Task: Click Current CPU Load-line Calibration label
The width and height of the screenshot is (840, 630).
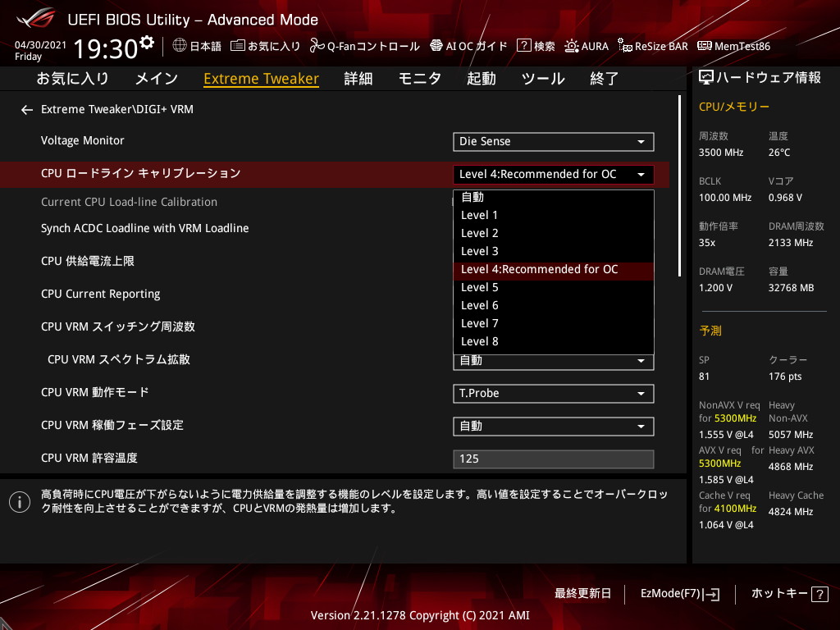Action: pos(129,202)
